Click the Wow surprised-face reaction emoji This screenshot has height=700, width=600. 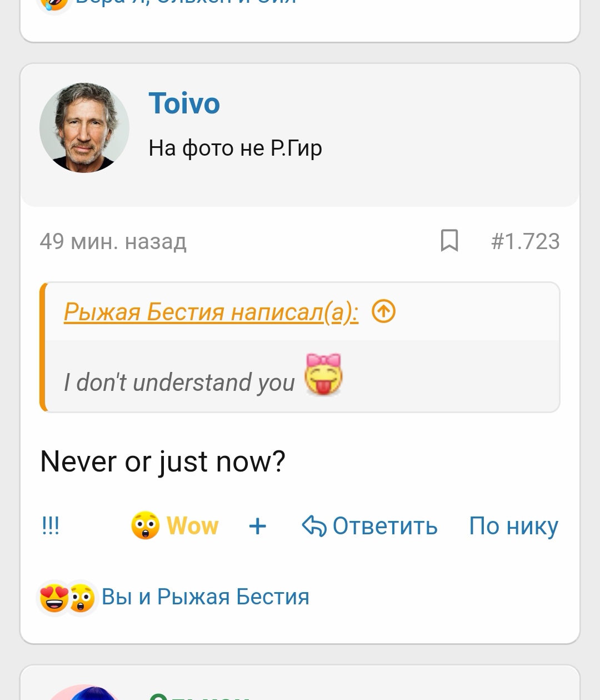pyautogui.click(x=146, y=525)
